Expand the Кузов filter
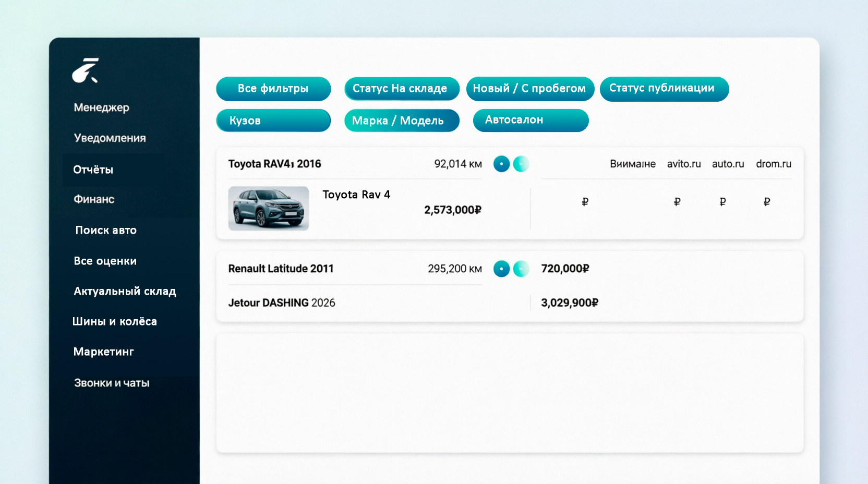 pyautogui.click(x=273, y=120)
